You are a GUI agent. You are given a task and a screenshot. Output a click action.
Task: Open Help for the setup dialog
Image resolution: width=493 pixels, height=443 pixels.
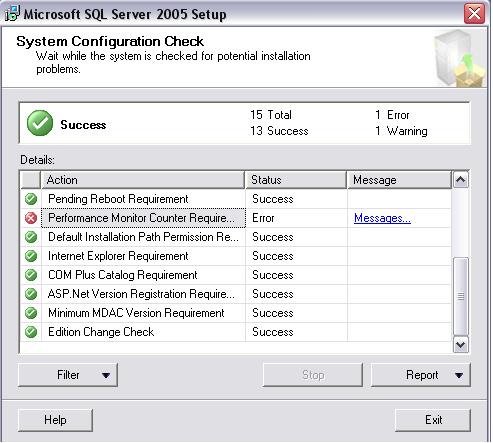[x=55, y=420]
